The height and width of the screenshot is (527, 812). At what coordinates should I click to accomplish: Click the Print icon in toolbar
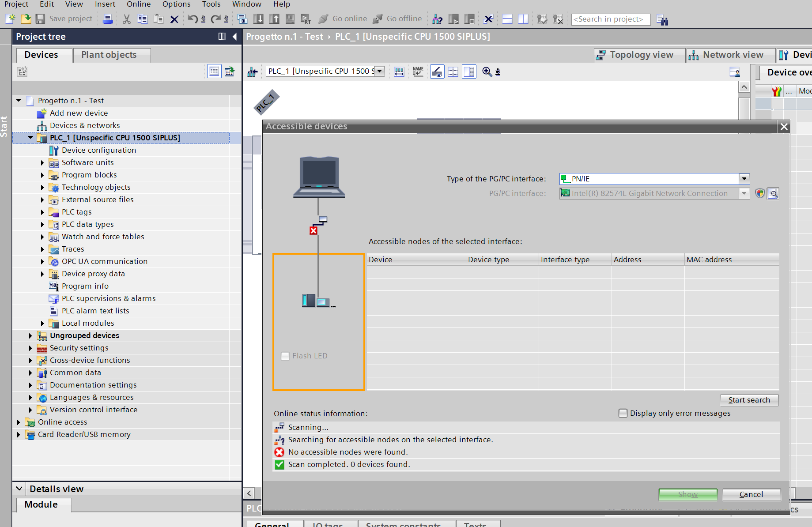(107, 19)
